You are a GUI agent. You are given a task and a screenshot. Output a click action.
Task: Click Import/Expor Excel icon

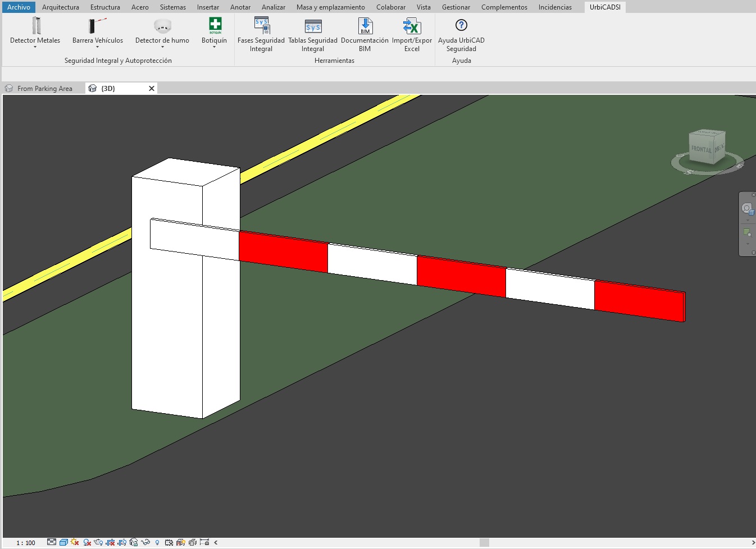coord(412,26)
